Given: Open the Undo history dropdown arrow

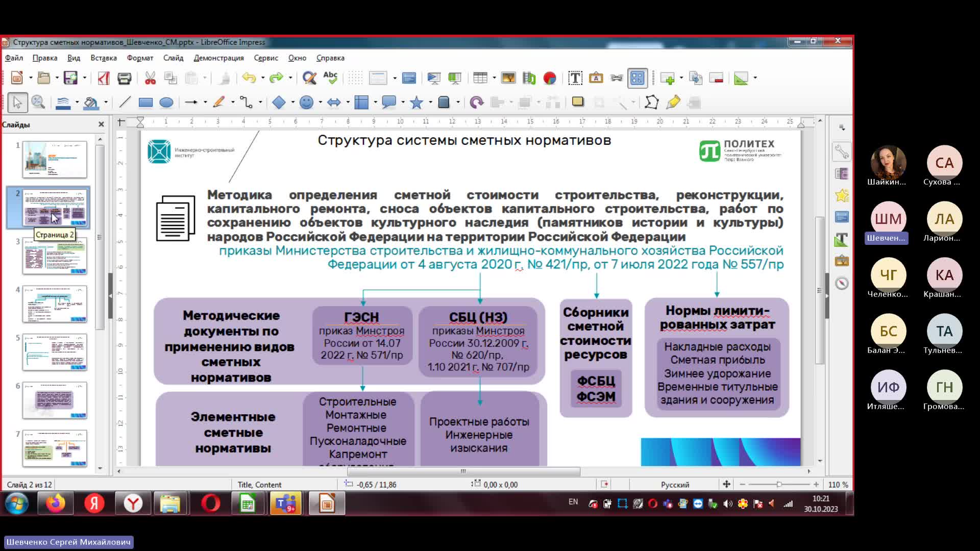Looking at the screenshot, I should [262, 78].
